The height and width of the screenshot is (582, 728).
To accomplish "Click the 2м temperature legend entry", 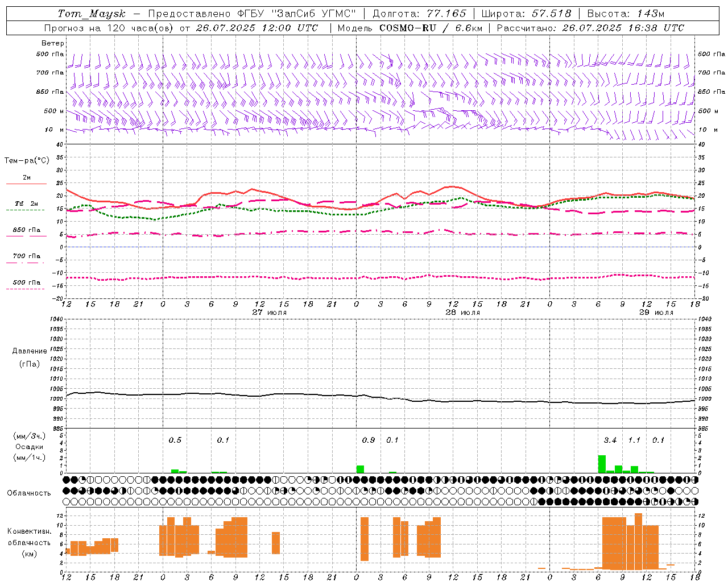I will 27,178.
